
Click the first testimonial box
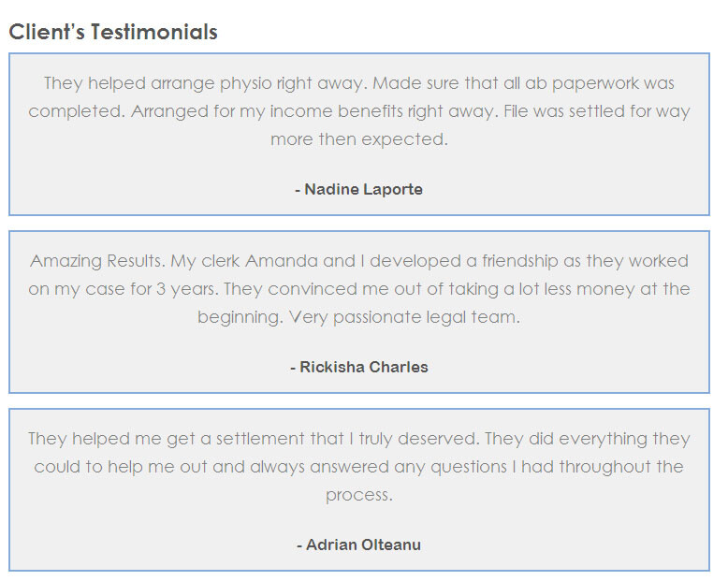[x=359, y=134]
